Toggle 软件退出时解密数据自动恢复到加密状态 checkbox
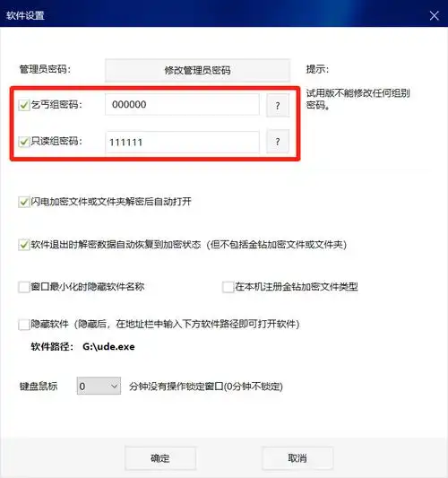This screenshot has height=478, width=448. pos(24,245)
